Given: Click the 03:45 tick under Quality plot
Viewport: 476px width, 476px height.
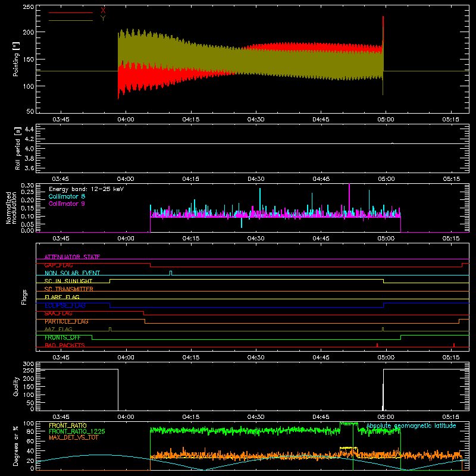Looking at the screenshot, I should 61,417.
